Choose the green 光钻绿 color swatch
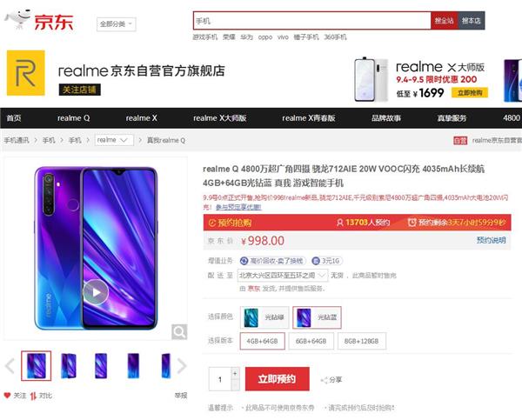 coord(264,317)
